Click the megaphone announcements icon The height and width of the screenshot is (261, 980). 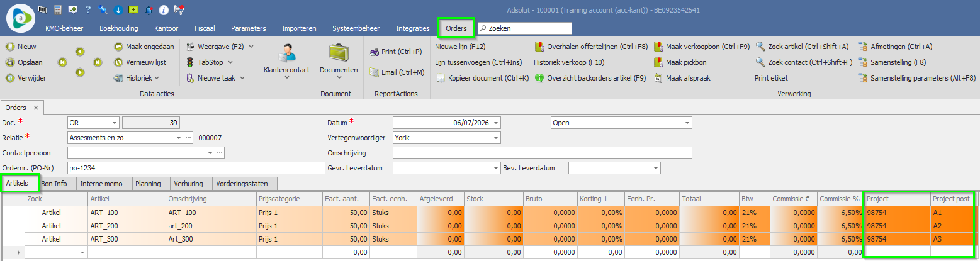click(x=179, y=9)
